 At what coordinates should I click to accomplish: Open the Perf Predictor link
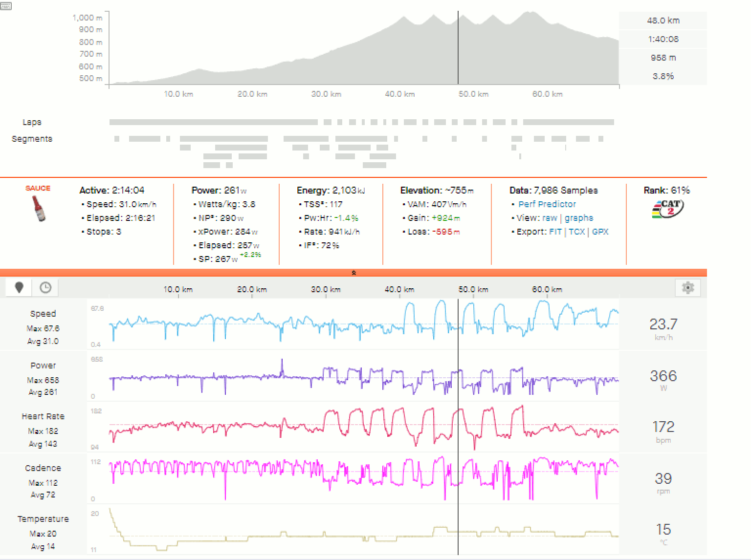pyautogui.click(x=547, y=204)
